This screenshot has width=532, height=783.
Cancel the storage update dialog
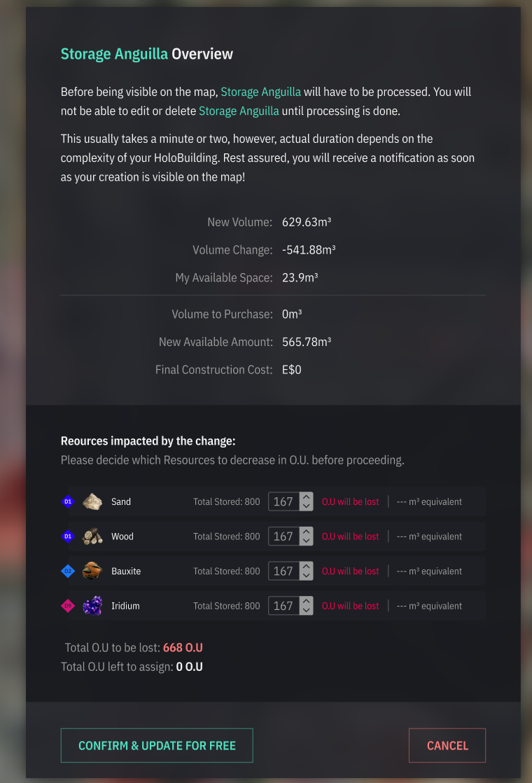447,745
